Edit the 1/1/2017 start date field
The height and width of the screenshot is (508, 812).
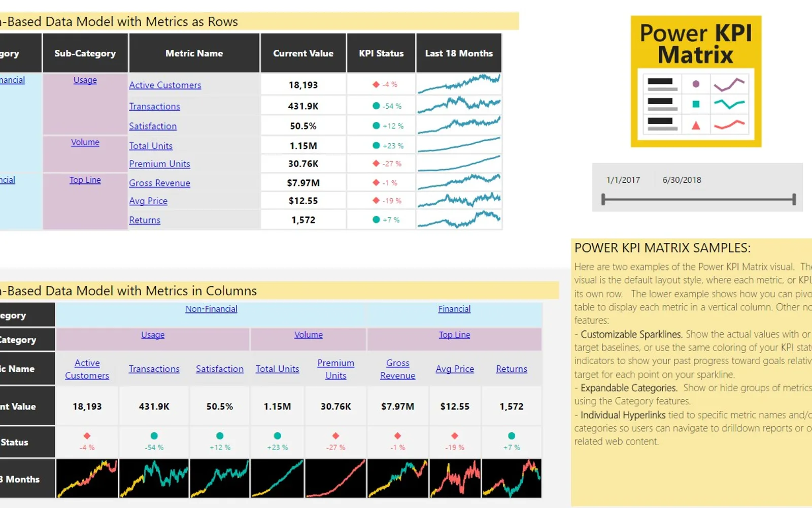pos(623,180)
